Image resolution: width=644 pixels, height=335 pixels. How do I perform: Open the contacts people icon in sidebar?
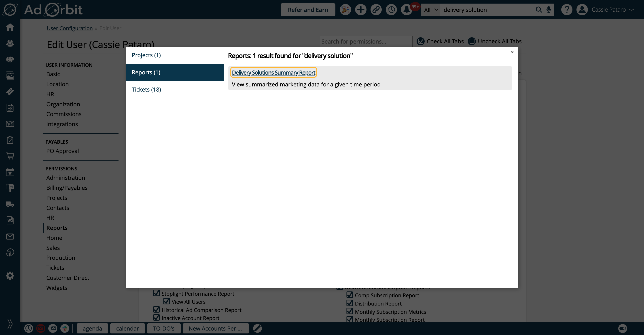pyautogui.click(x=10, y=43)
